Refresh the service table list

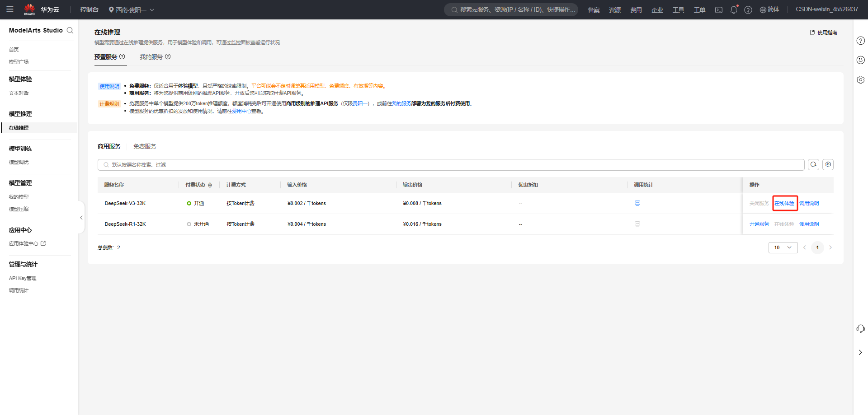tap(814, 164)
